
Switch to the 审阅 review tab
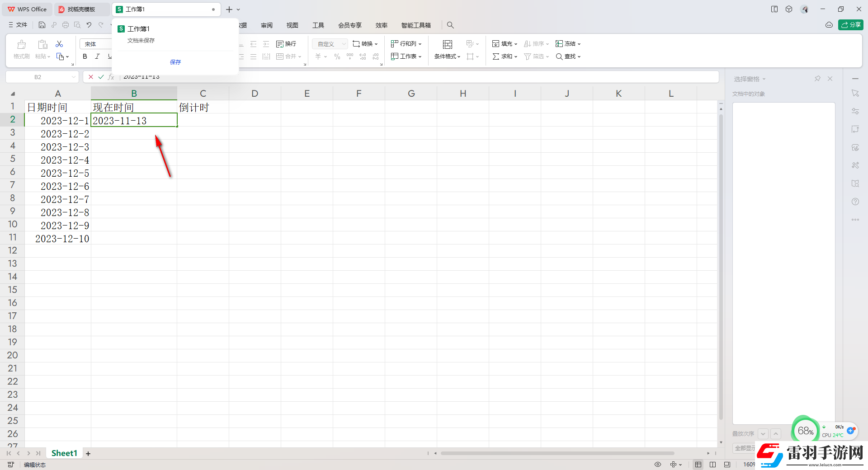coord(267,25)
